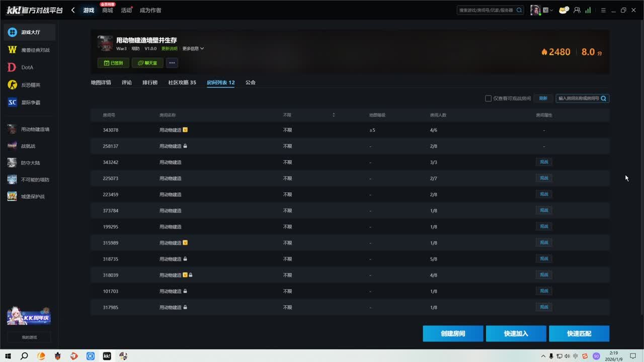The height and width of the screenshot is (362, 644).
Task: Open the 游戏大厅 lobby in the sidebar
Action: pos(30,32)
